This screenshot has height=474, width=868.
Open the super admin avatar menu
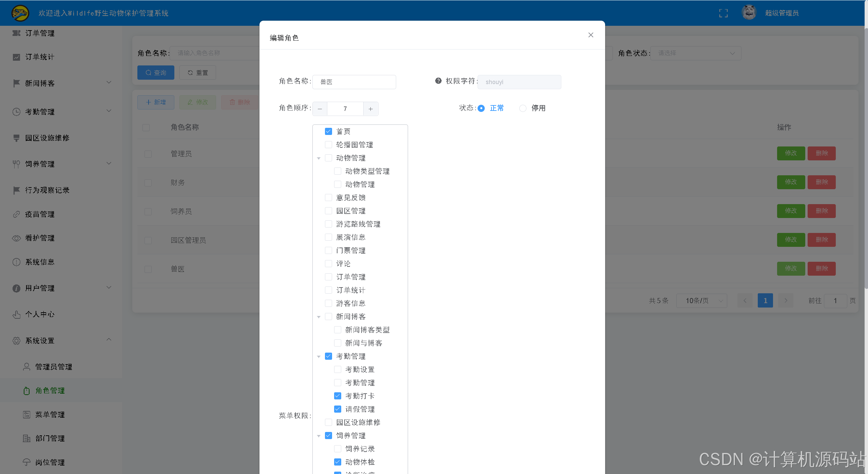749,13
